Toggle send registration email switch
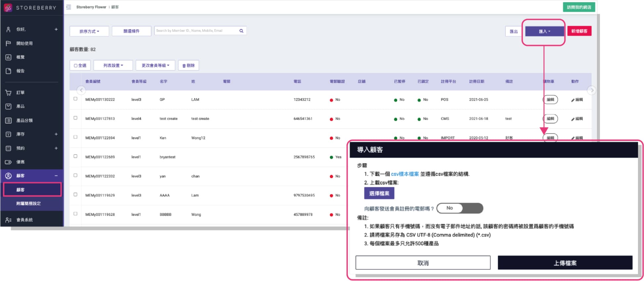The image size is (644, 281). click(x=460, y=208)
